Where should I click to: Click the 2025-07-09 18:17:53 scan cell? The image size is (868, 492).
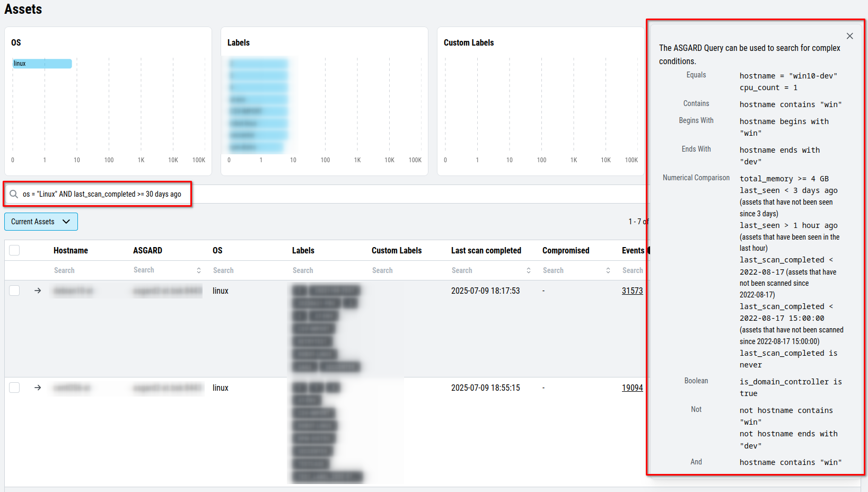(x=486, y=291)
